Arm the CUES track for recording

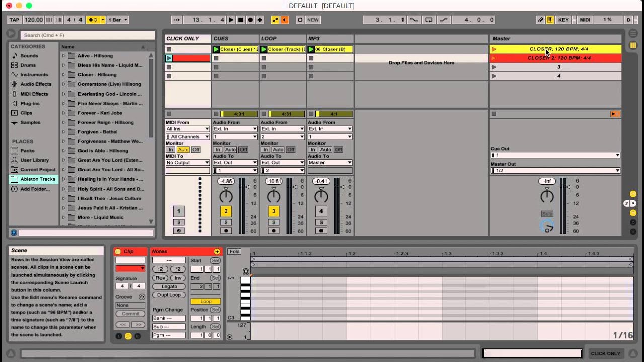tap(226, 231)
